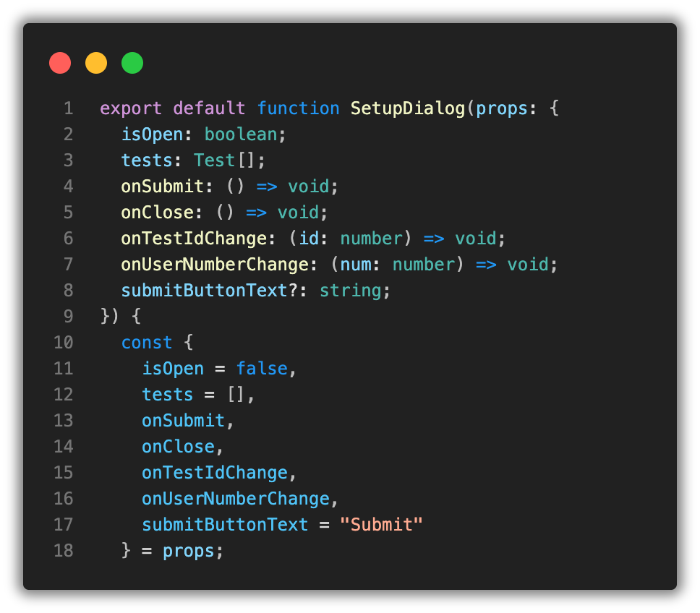Image resolution: width=700 pixels, height=613 pixels.
Task: Click "onSubmit" on line 13
Action: click(x=183, y=420)
